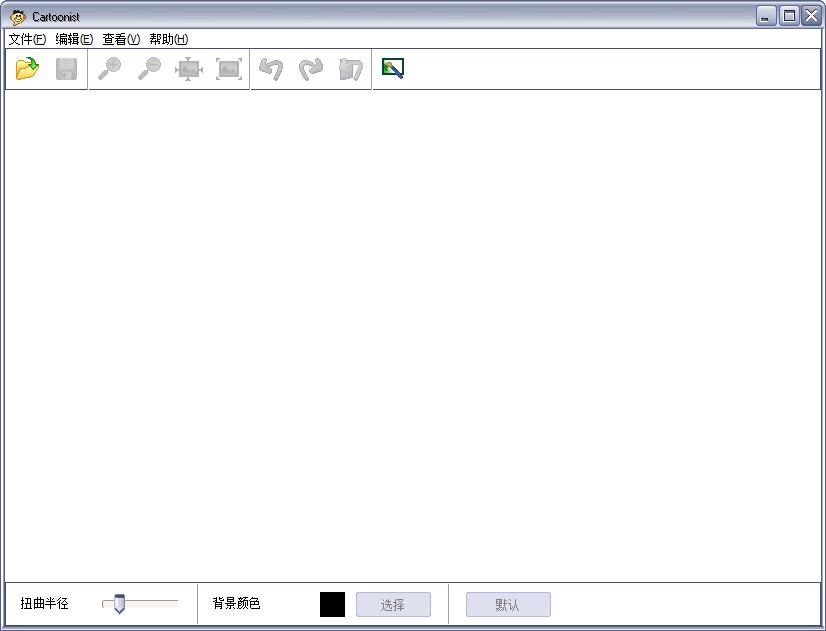Click the 背景颜色 label
Viewport: 826px width, 631px height.
pyautogui.click(x=237, y=603)
